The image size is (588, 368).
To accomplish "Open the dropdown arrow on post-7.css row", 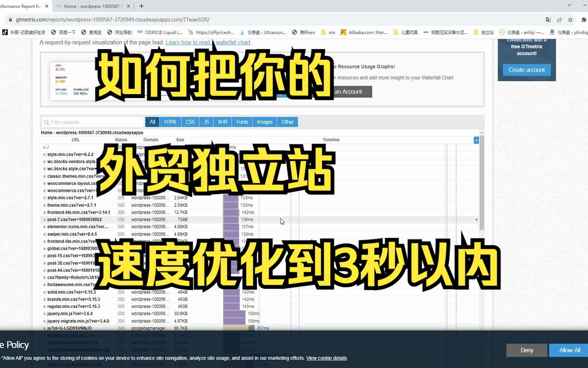I will (x=476, y=220).
